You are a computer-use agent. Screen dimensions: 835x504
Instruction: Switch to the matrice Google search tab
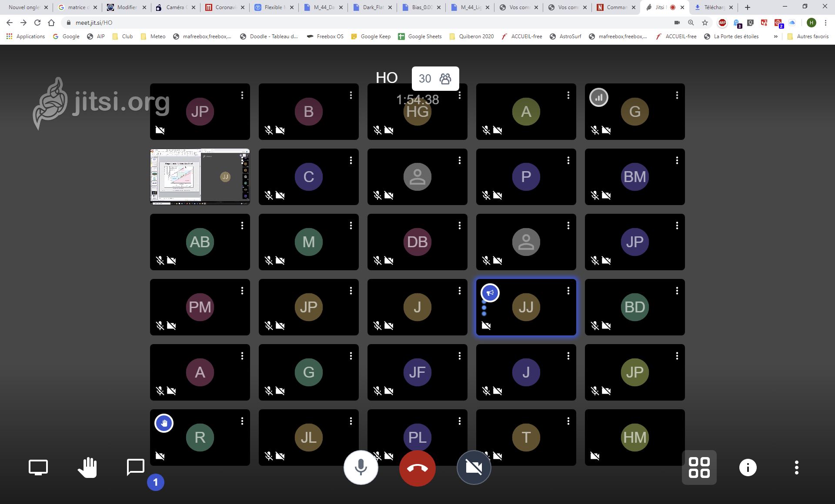(x=77, y=7)
